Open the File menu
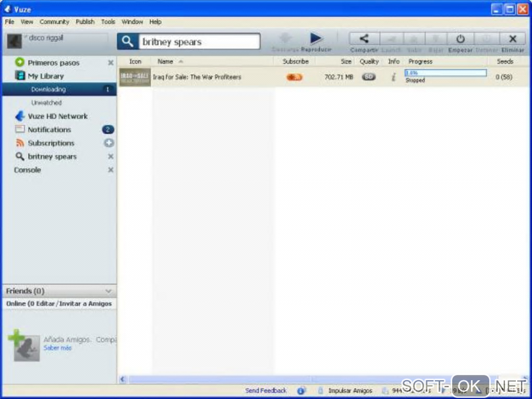 point(9,22)
